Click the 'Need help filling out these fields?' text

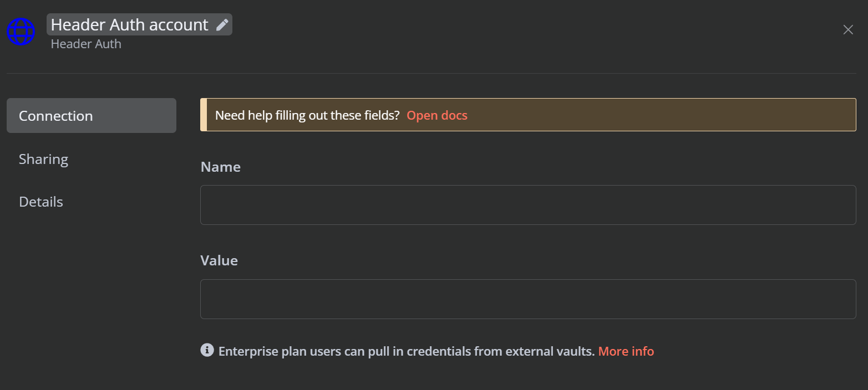(307, 115)
